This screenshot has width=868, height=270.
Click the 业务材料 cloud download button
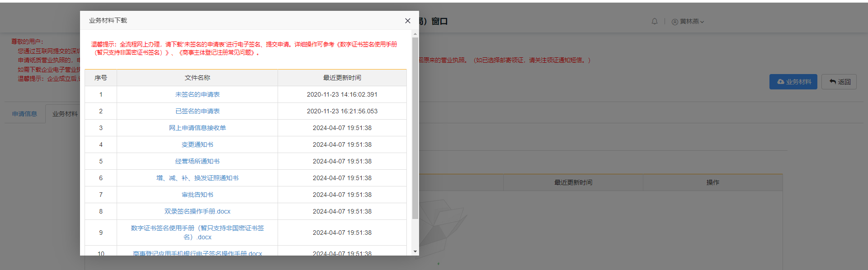(793, 82)
